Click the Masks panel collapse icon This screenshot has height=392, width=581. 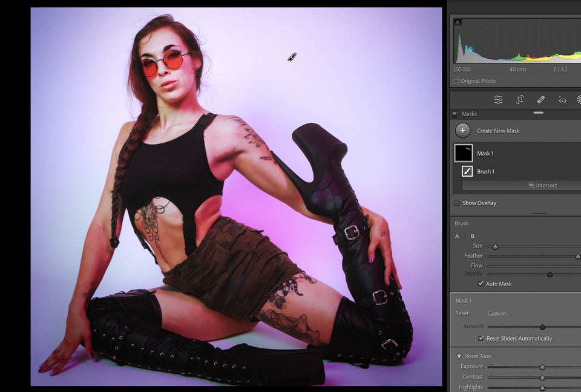click(455, 114)
